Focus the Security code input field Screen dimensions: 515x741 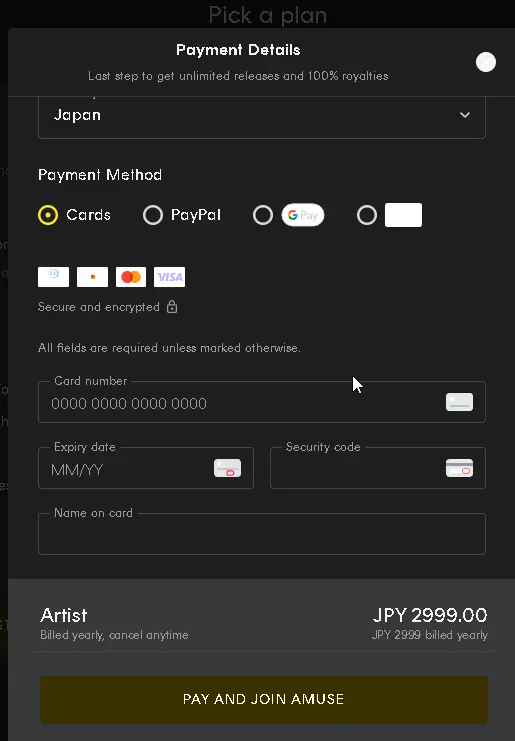(x=378, y=468)
